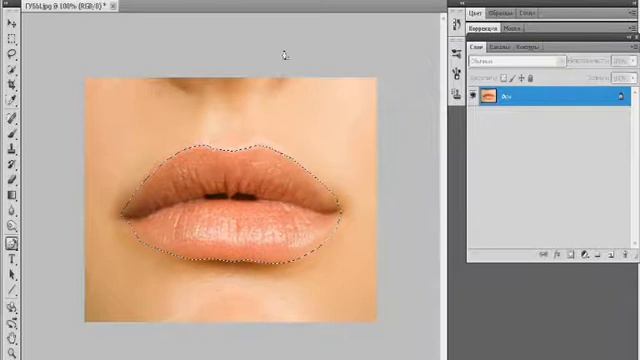Click the link layers icon at Layers panel bottom
The width and height of the screenshot is (640, 360).
pos(543,255)
